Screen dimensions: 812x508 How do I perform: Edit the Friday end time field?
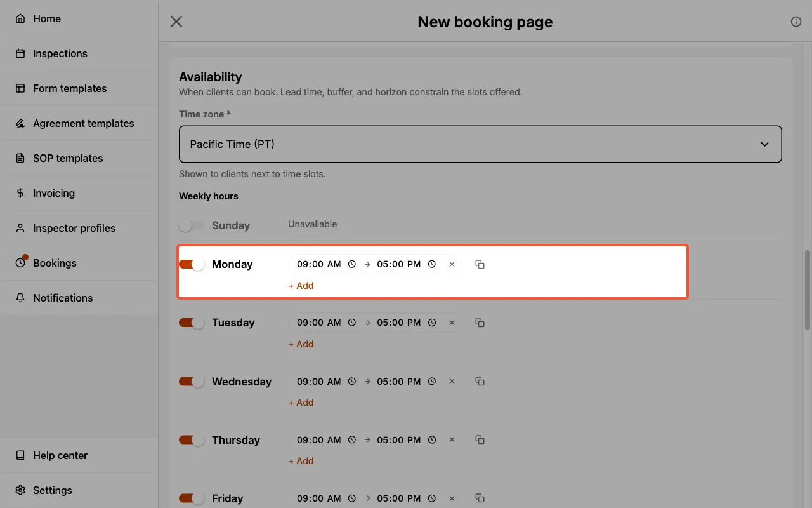click(x=399, y=498)
